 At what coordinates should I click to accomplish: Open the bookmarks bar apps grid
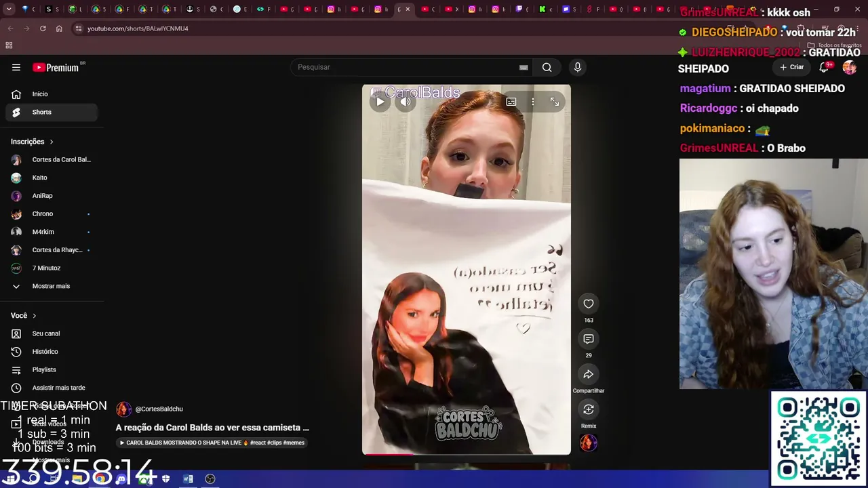point(9,45)
